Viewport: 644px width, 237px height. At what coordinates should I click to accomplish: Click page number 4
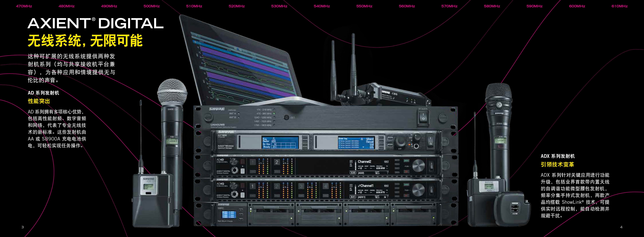coord(621,227)
